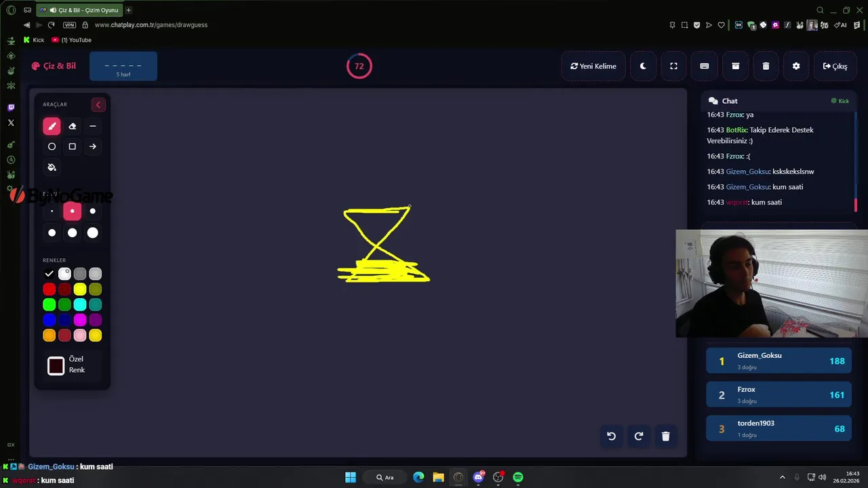Screen dimensions: 868x488
Task: Click the trash icon in top header
Action: pos(766,66)
